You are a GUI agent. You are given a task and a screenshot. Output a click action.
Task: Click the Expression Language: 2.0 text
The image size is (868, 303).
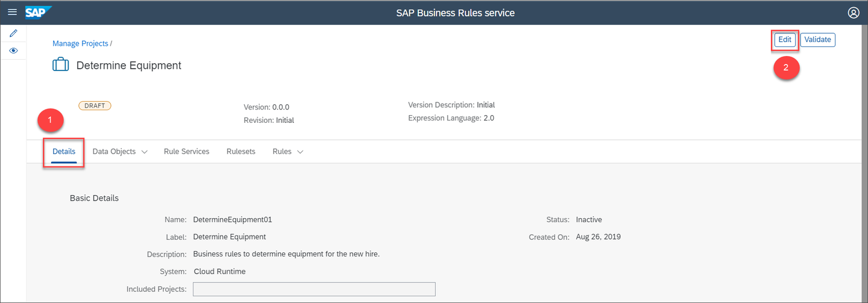(x=451, y=118)
